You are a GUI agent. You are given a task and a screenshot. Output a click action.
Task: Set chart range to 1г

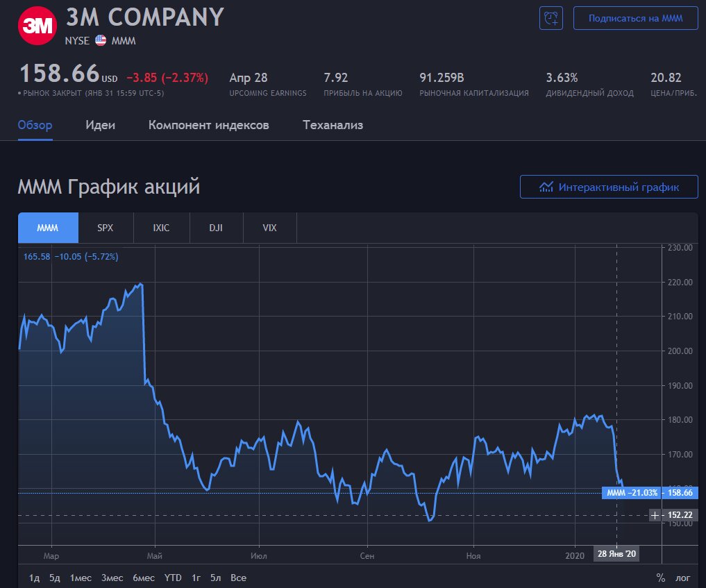196,578
